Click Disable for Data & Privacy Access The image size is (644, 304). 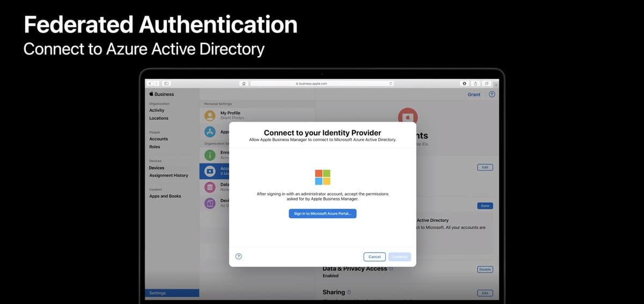point(485,270)
